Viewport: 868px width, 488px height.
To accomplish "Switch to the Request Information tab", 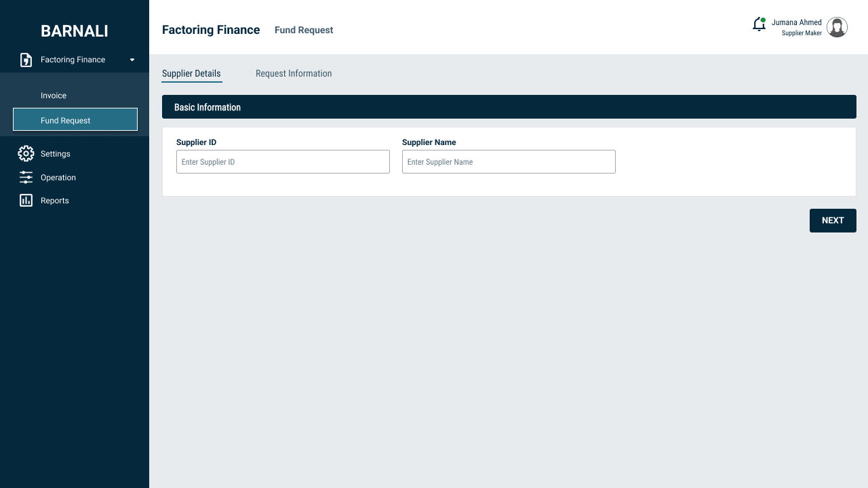I will 294,74.
